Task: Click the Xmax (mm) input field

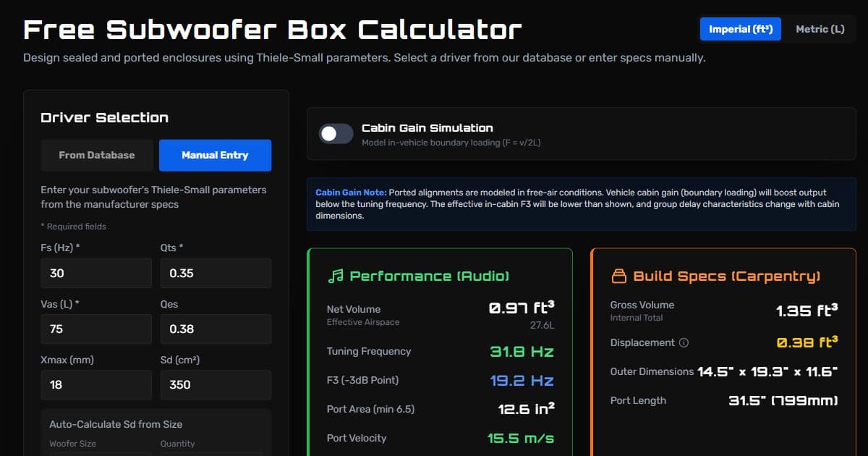Action: point(96,384)
